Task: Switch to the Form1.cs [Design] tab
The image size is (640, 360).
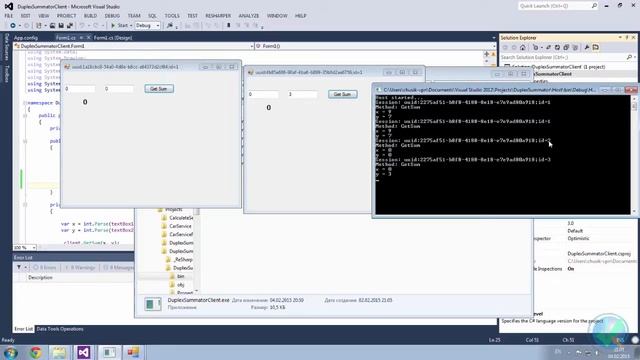Action: (113, 38)
